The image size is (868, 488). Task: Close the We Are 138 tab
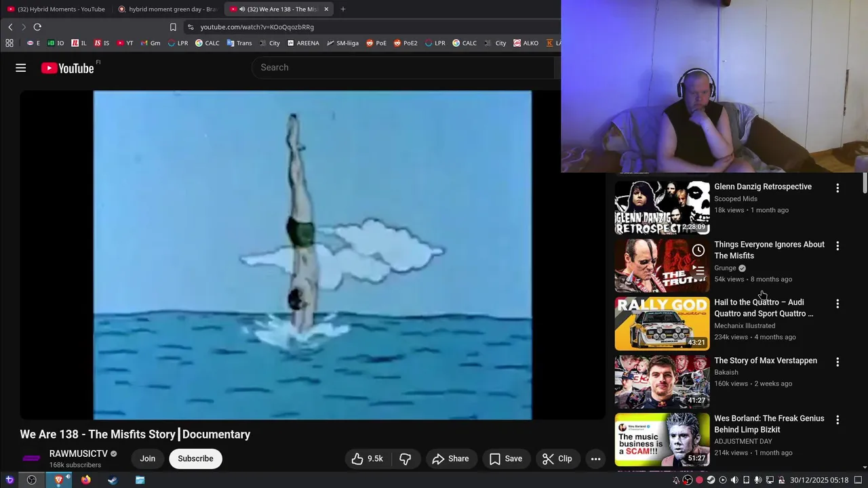tap(326, 9)
